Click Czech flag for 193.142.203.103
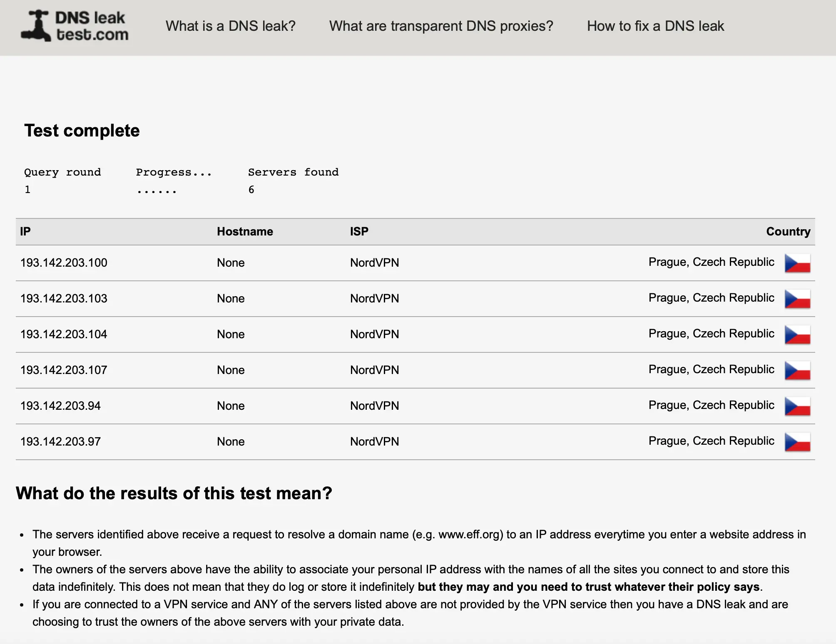Screen dimensions: 836x644 (x=797, y=299)
